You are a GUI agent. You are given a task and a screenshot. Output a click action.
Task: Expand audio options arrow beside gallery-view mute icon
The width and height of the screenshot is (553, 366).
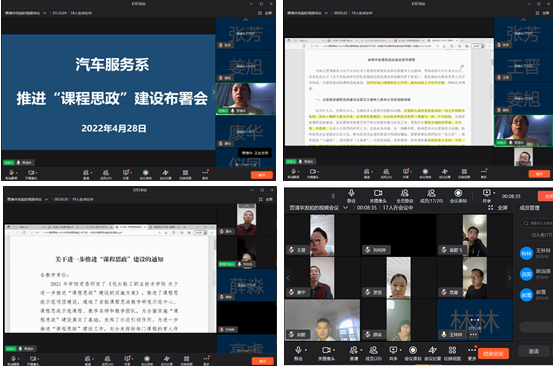pyautogui.click(x=306, y=350)
